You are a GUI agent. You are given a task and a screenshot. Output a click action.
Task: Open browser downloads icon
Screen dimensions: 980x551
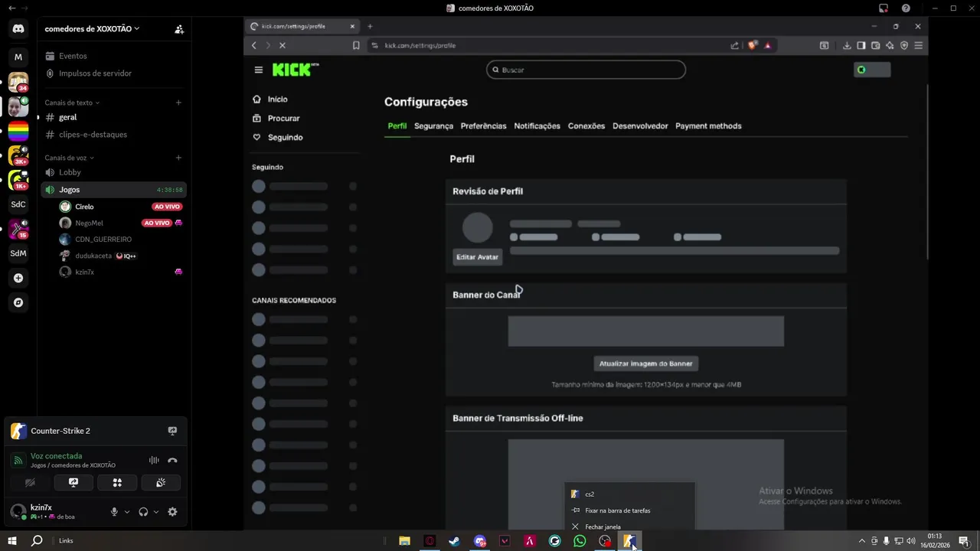click(847, 45)
